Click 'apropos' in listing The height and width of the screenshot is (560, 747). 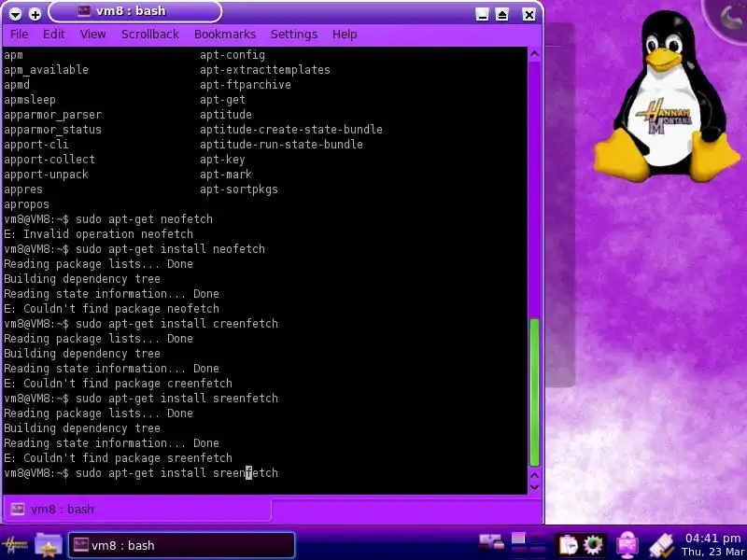pos(27,204)
